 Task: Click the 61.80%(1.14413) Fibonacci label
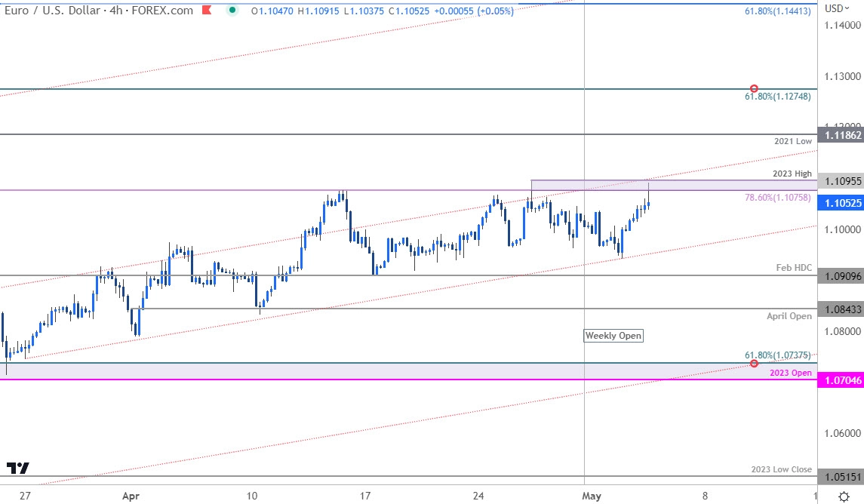pos(778,11)
